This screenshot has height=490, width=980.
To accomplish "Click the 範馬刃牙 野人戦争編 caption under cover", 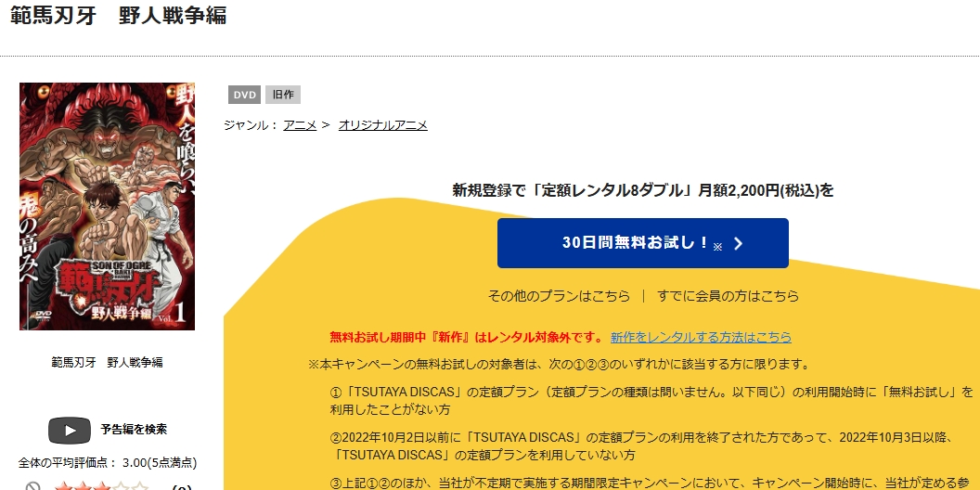I will coord(107,362).
